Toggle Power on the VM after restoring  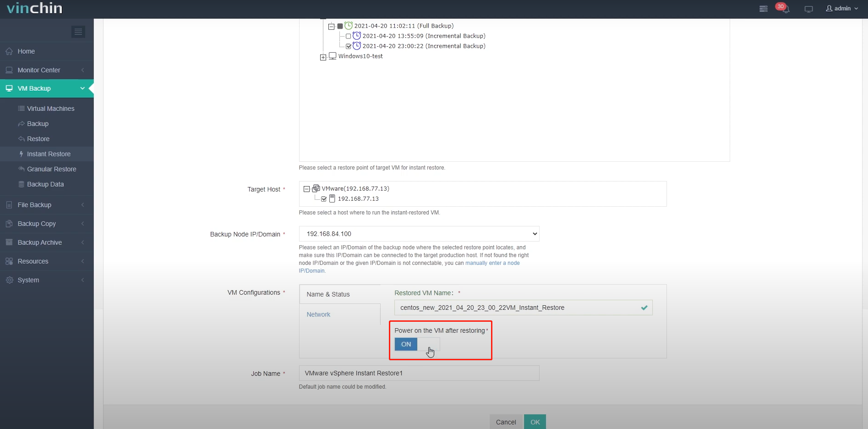click(417, 344)
